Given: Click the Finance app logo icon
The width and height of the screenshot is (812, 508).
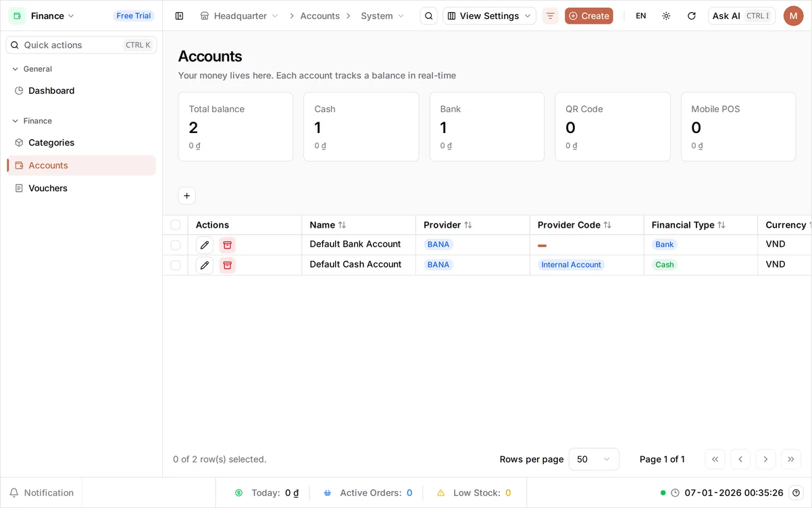Looking at the screenshot, I should (x=17, y=16).
